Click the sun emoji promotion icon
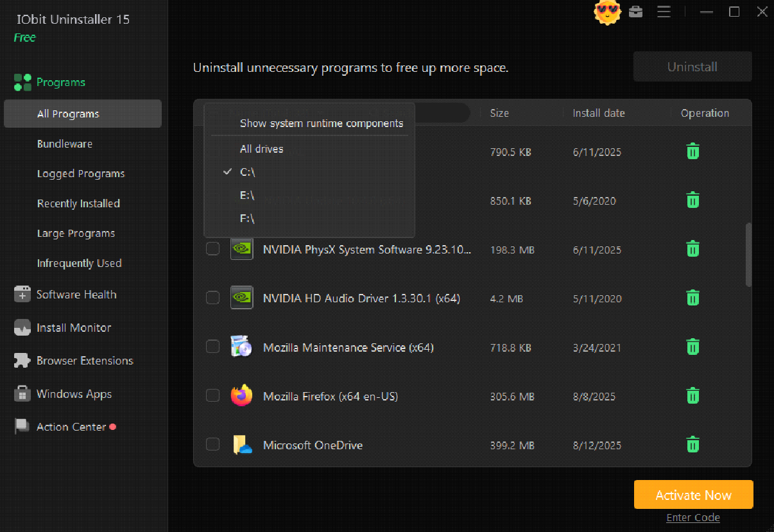This screenshot has width=774, height=532. [x=607, y=12]
